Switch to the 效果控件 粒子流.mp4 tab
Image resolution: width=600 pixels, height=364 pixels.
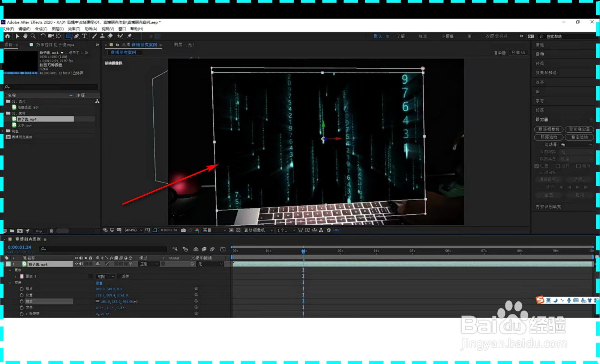[x=55, y=45]
